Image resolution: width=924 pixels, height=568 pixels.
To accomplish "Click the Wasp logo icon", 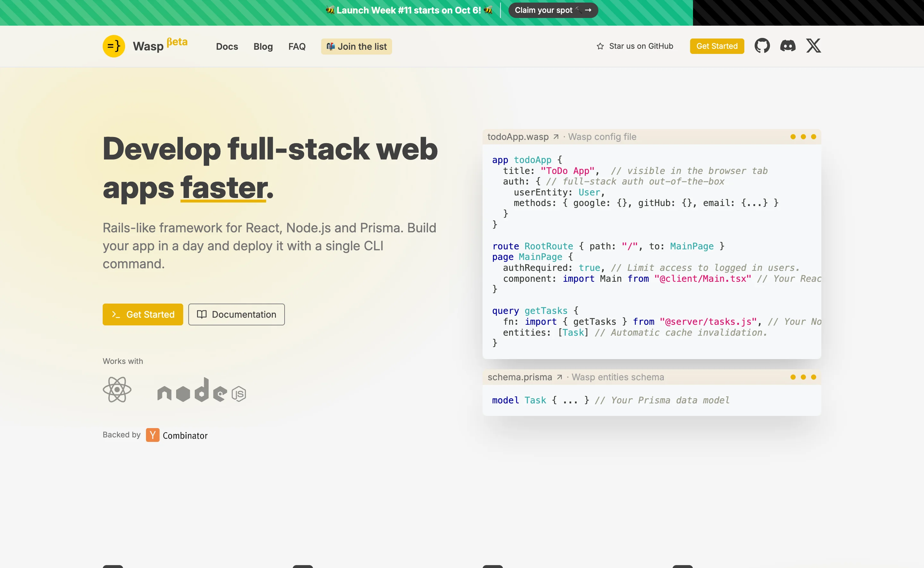I will (114, 46).
